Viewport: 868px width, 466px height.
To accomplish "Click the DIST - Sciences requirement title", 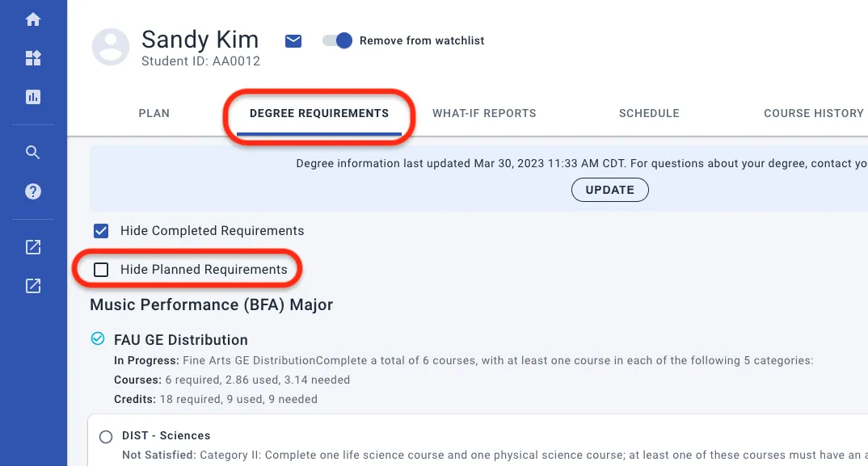I will 166,435.
